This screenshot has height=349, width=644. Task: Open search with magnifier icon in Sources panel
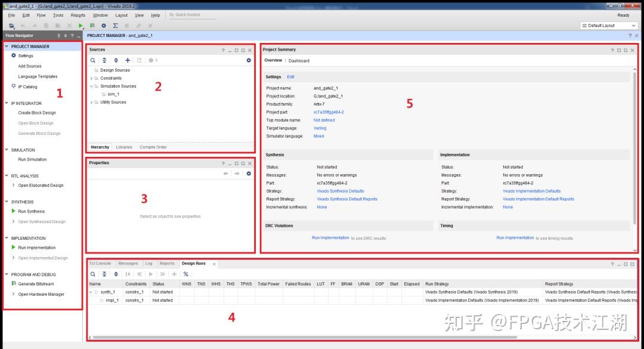[93, 60]
